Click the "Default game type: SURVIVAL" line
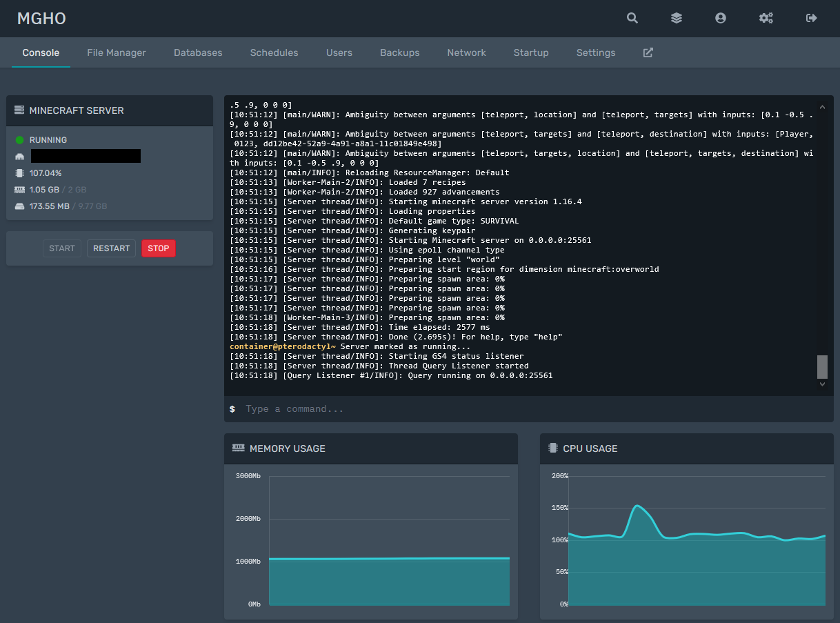Screen dimensions: 840x623 (x=374, y=221)
